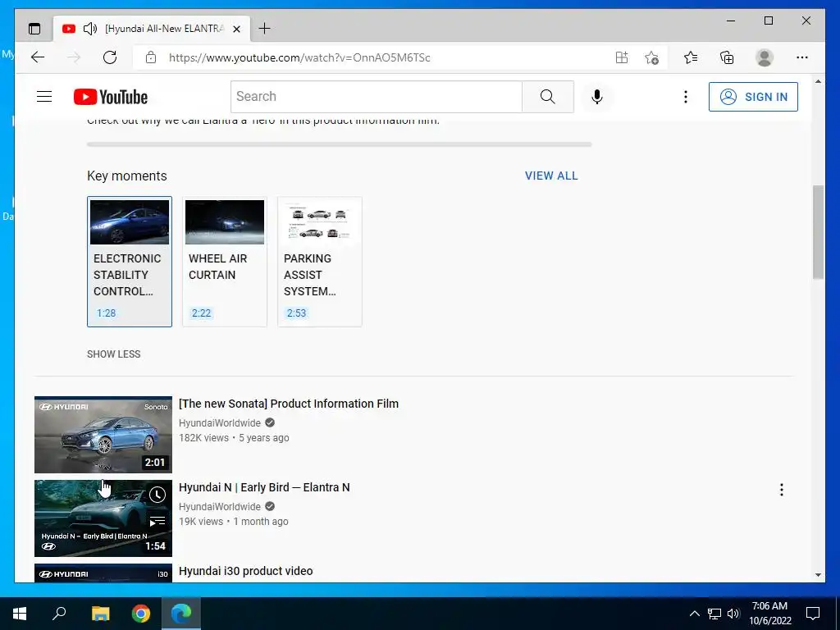The image size is (840, 630).
Task: Jump to timestamp 2:53
Action: click(296, 313)
